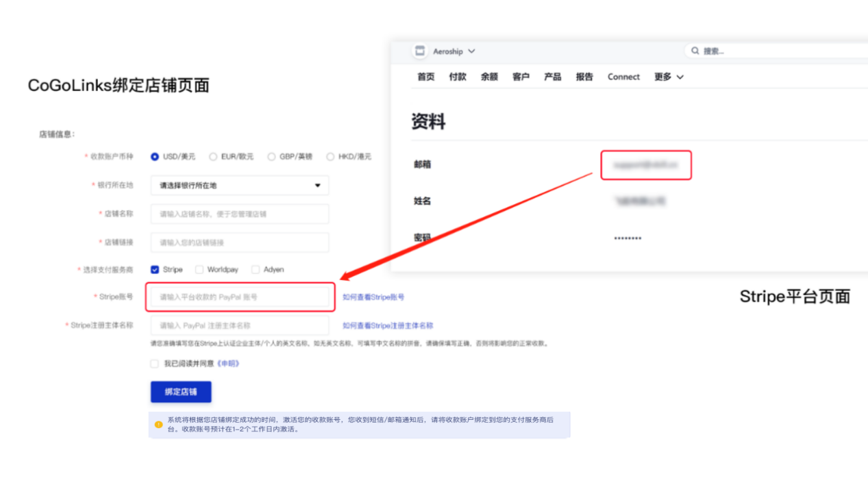Uncheck the Stripe payment provider

[x=153, y=269]
